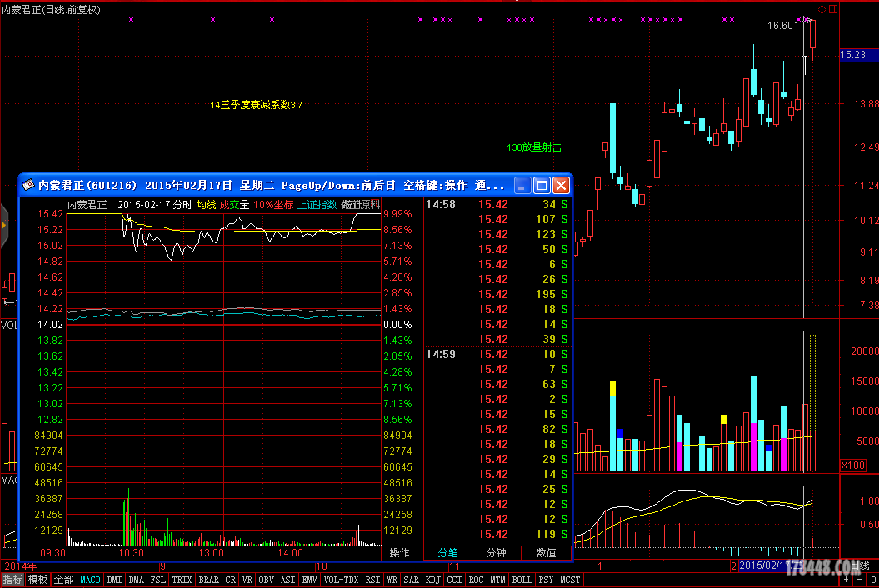This screenshot has height=588, width=879.
Task: Select the ROC indicator
Action: coord(476,581)
